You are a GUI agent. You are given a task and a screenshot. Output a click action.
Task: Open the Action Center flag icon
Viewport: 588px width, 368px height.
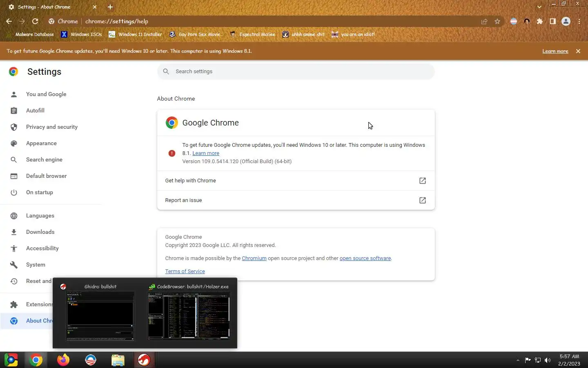528,360
